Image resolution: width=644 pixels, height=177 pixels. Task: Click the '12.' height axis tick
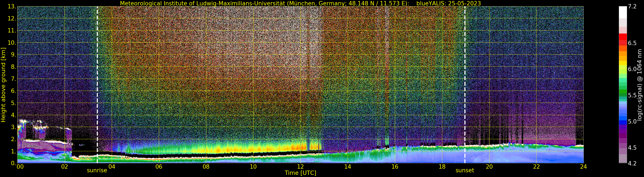pos(12,18)
